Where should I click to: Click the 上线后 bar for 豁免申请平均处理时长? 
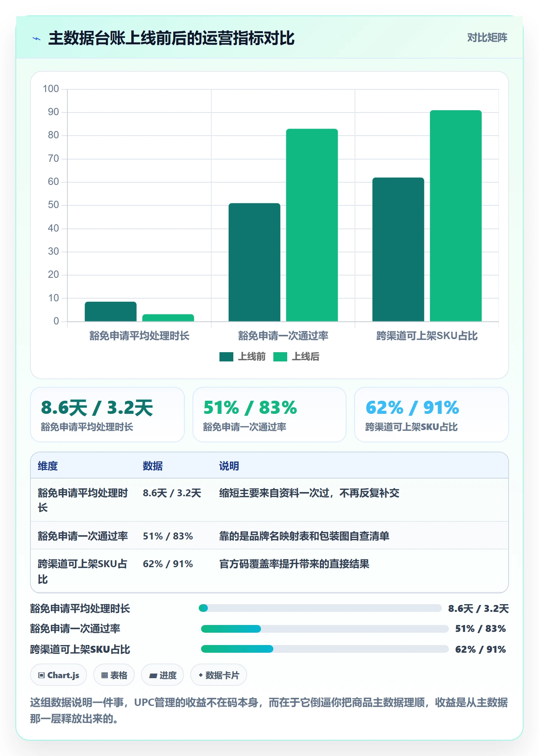[x=168, y=318]
